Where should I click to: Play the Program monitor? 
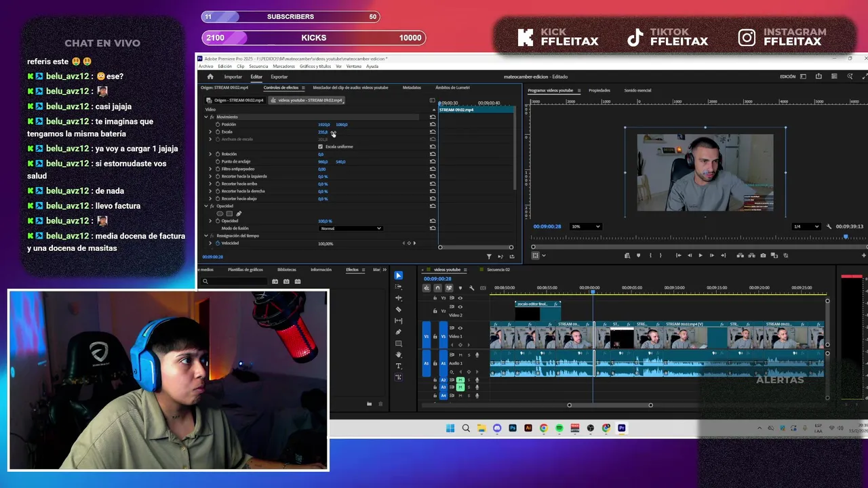coord(701,256)
